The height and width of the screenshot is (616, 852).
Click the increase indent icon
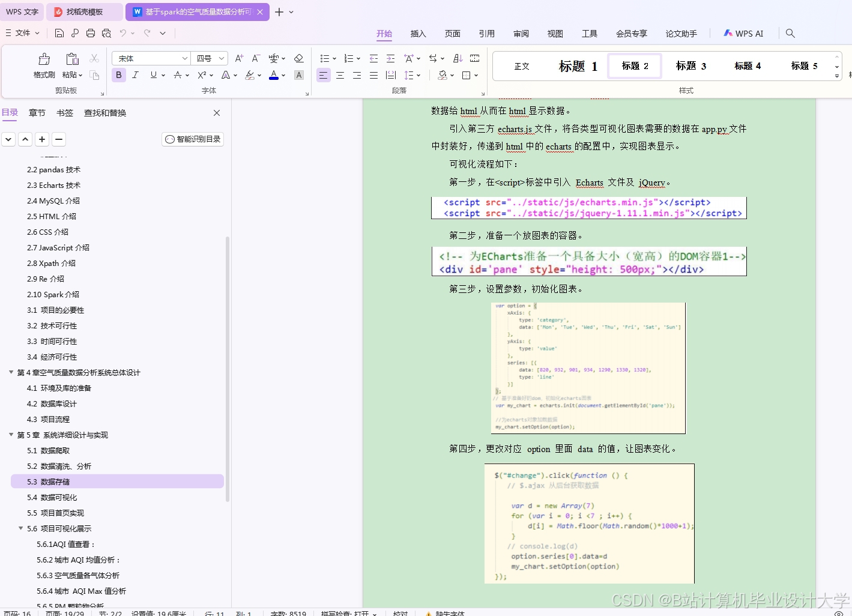(x=390, y=58)
